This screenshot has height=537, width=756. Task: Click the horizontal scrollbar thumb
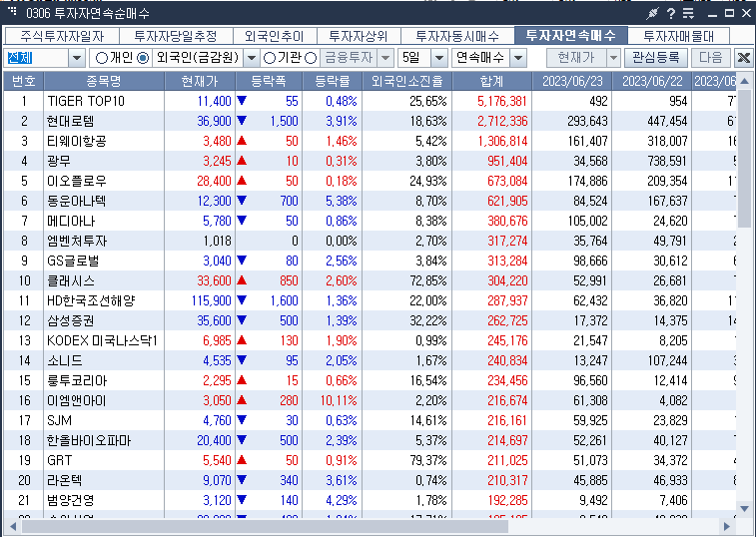(265, 526)
